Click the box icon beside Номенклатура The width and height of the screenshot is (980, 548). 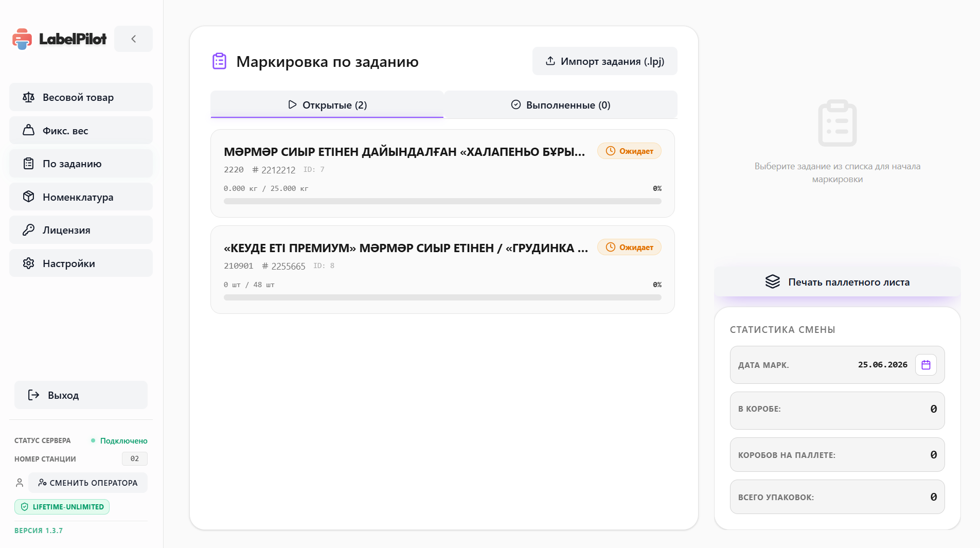pos(28,197)
